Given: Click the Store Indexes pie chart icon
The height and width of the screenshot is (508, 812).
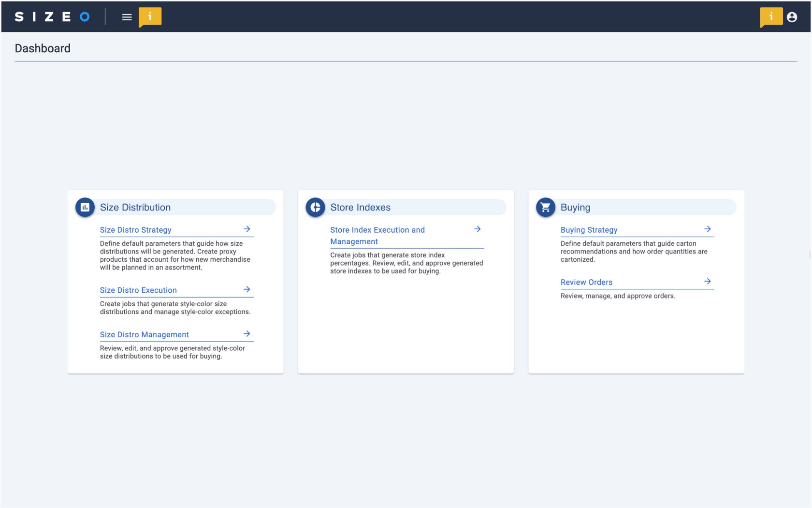Looking at the screenshot, I should coord(315,207).
